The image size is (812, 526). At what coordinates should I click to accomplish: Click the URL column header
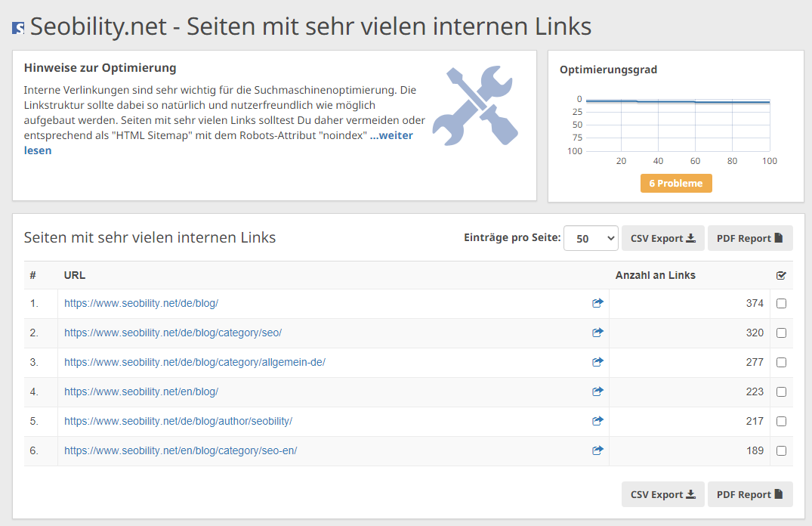coord(75,276)
